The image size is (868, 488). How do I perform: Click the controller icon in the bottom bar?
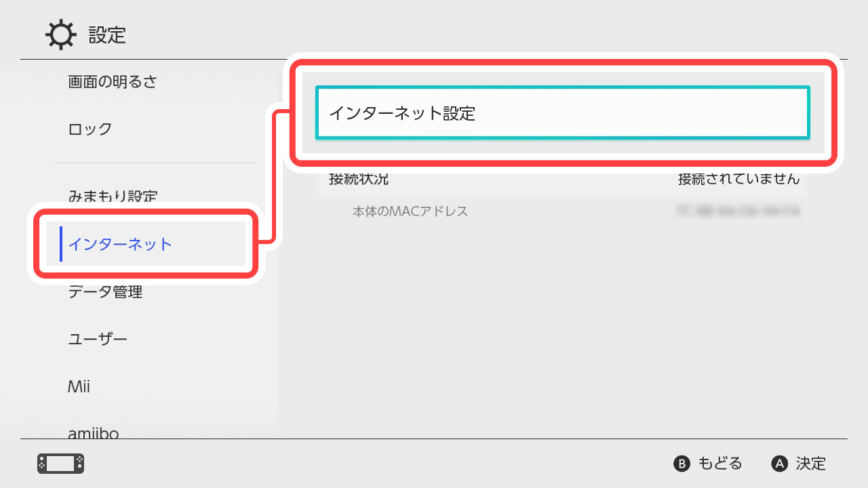[x=60, y=464]
